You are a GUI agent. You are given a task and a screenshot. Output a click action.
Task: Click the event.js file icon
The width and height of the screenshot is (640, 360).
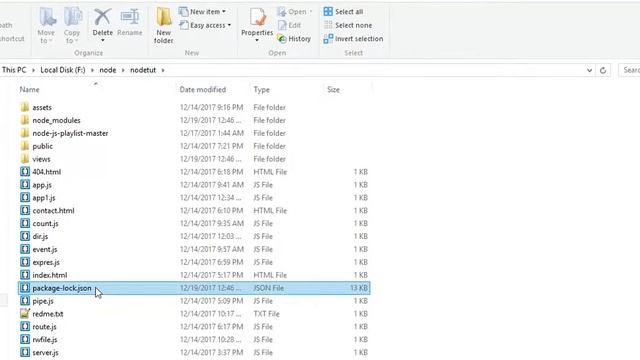click(x=25, y=249)
